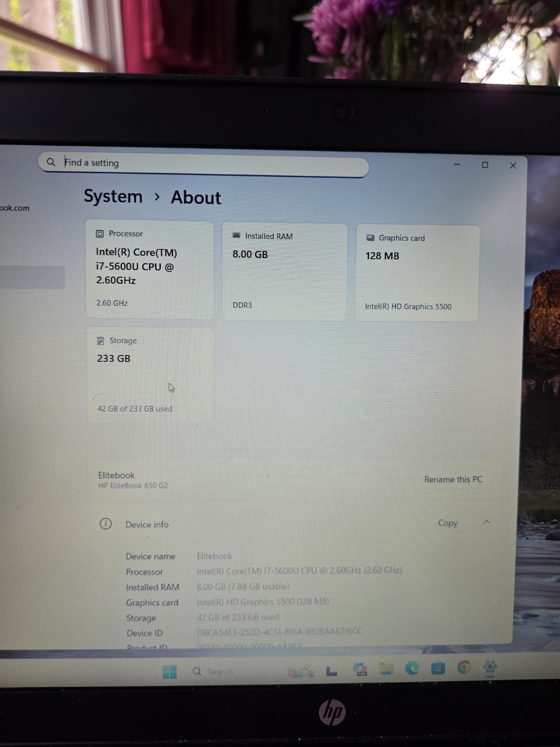
Task: Click the Find a setting search box
Action: tap(203, 164)
